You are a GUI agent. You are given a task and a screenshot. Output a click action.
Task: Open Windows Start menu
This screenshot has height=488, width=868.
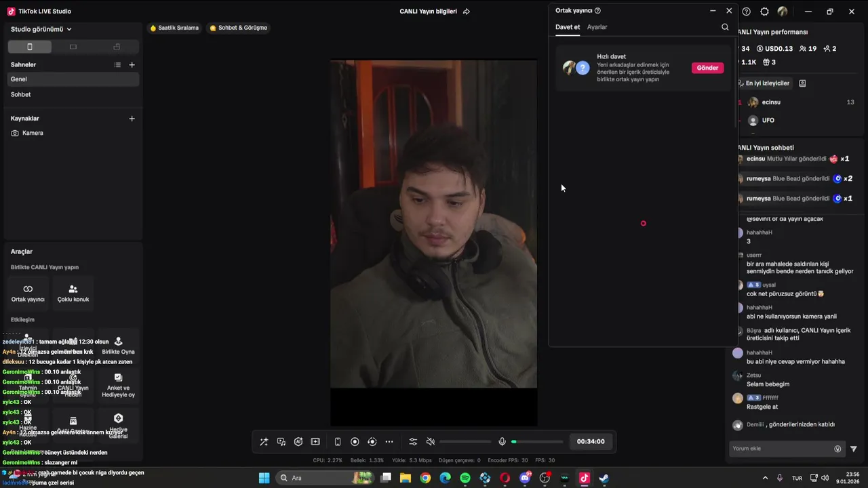click(264, 478)
